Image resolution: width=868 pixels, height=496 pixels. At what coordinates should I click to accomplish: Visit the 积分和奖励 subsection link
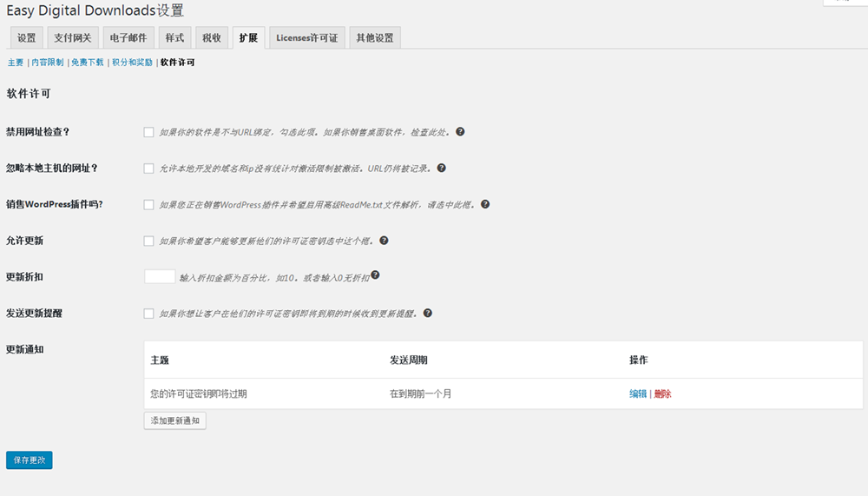[x=132, y=63]
